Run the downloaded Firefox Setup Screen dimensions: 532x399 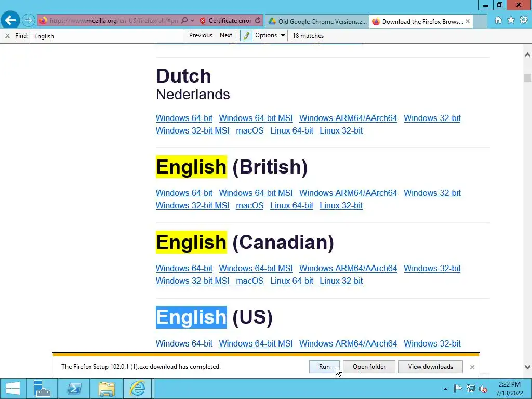[324, 366]
